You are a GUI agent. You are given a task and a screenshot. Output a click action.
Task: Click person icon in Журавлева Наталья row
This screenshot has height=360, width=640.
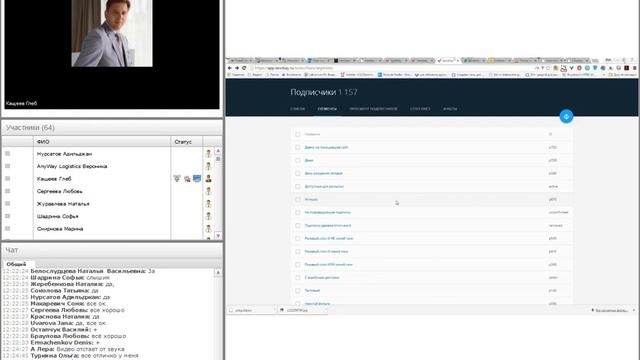click(x=209, y=204)
